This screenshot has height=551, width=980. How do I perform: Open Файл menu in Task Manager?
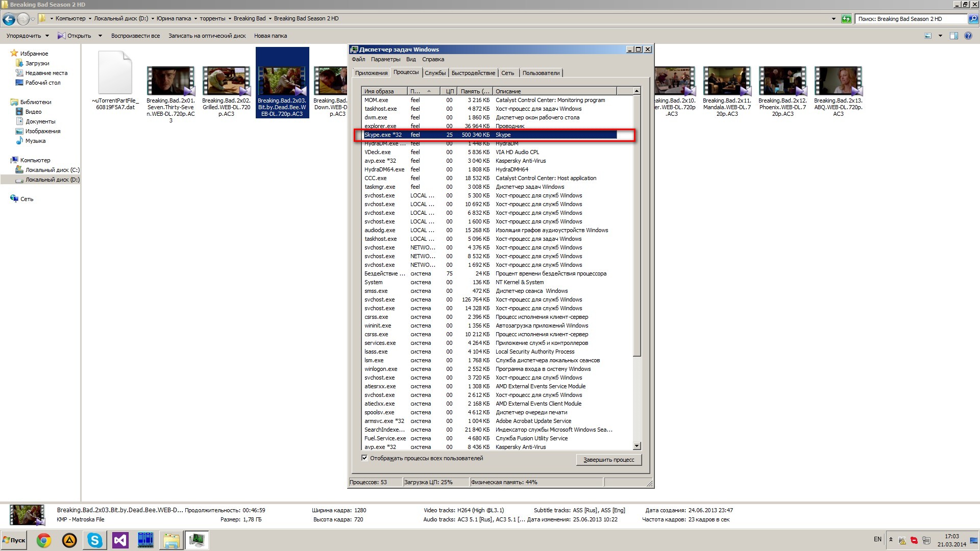358,60
